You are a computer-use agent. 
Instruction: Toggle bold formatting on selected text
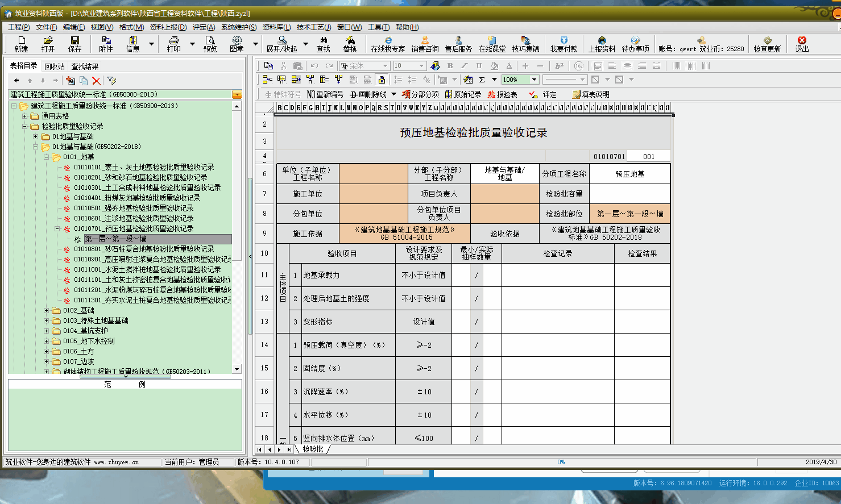point(451,65)
